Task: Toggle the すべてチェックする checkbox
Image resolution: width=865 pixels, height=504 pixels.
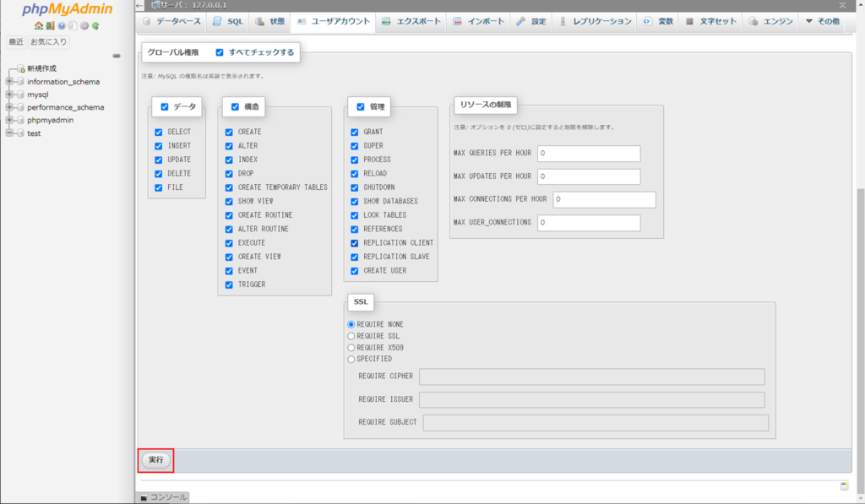Action: [x=220, y=52]
